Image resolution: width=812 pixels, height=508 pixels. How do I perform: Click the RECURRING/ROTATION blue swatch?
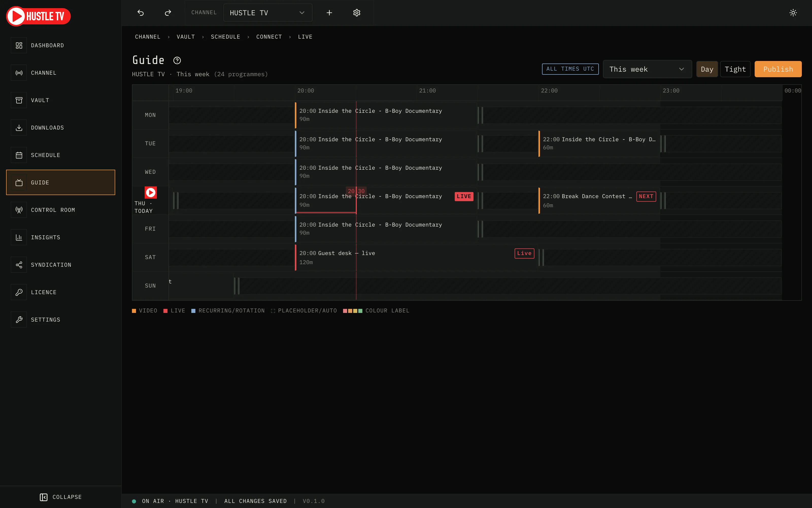click(193, 311)
